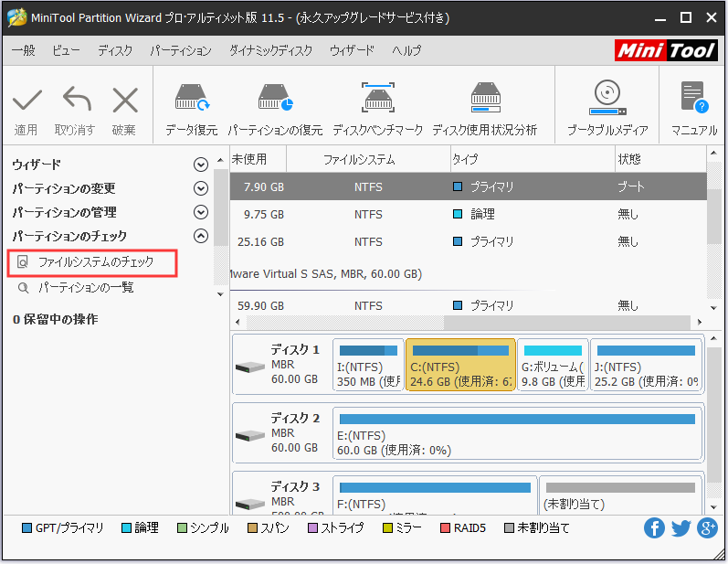Viewport: 728px width, 564px height.
Task: Open the ダイナミックディスク menu
Action: coord(269,50)
